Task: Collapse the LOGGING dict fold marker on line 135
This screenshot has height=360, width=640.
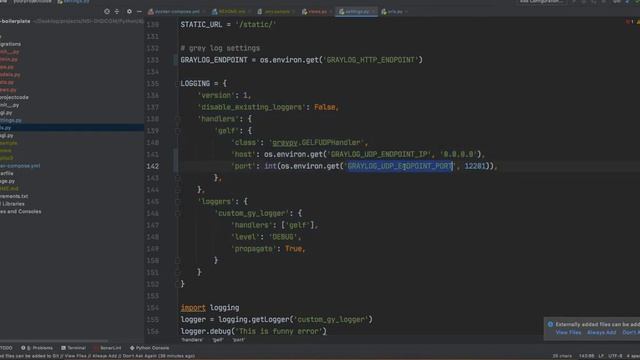Action: [178, 84]
